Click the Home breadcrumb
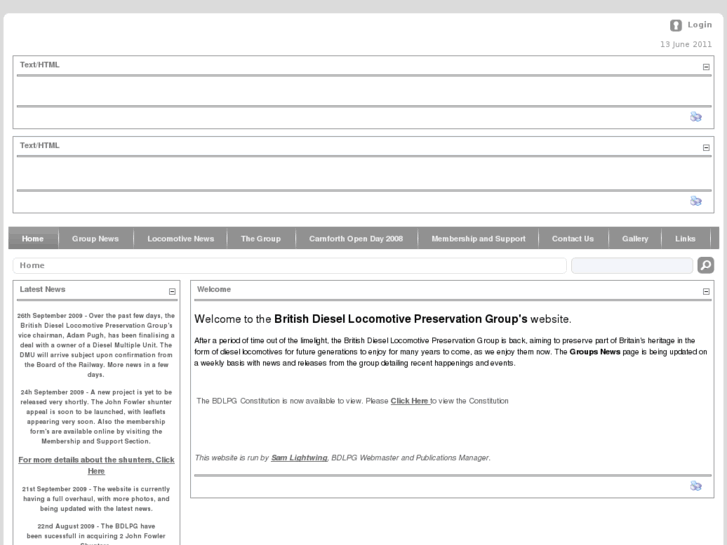 pos(32,265)
